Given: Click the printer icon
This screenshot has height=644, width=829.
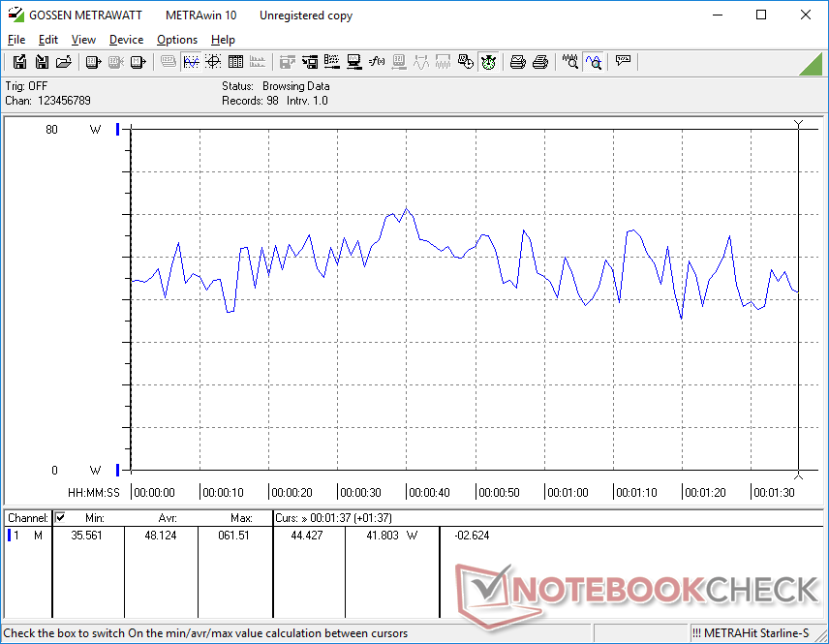Looking at the screenshot, I should 539,62.
